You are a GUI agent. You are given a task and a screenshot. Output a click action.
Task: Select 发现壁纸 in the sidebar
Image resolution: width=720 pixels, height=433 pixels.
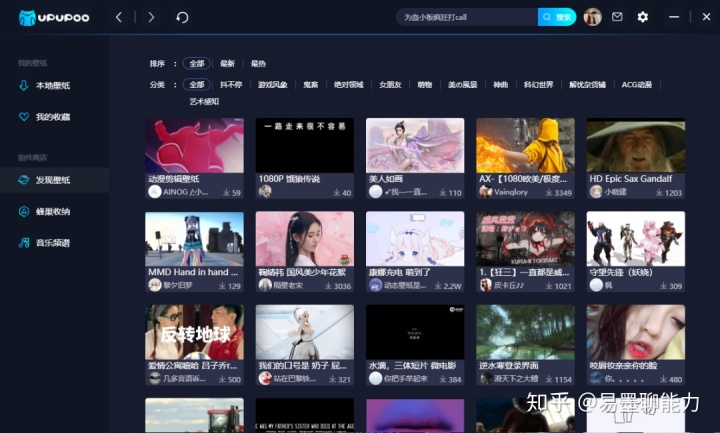[x=53, y=180]
